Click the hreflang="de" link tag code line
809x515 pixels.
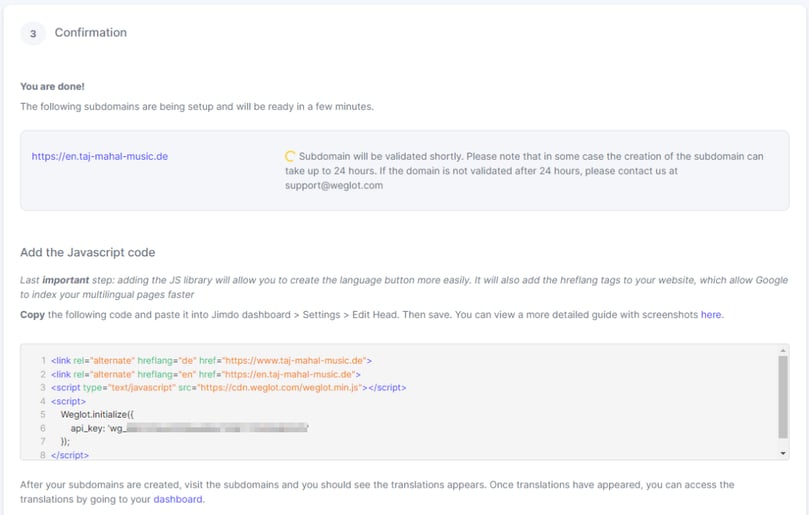tap(211, 360)
